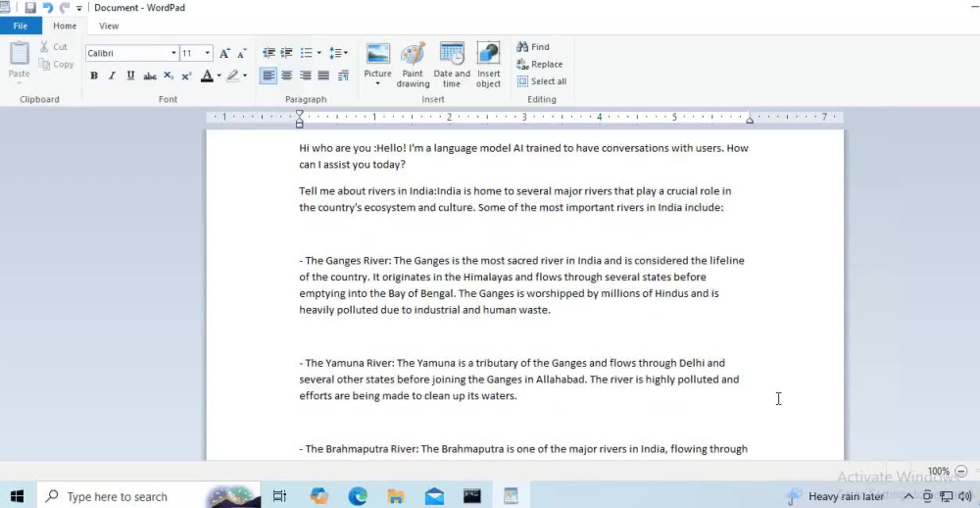980x508 pixels.
Task: Click the font size 11 field
Action: pos(191,53)
